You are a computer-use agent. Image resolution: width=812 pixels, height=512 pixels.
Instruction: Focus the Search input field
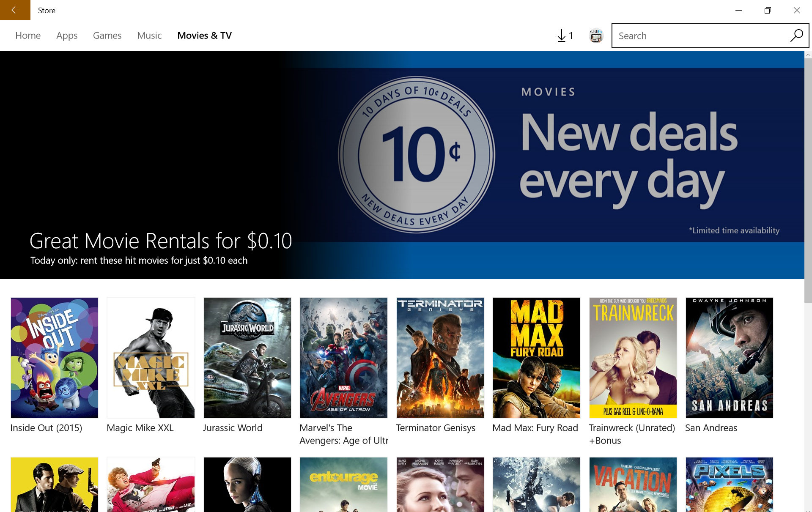(698, 36)
